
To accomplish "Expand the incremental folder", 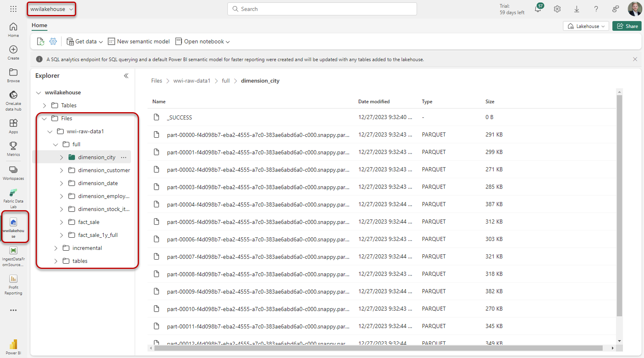I will click(x=56, y=248).
